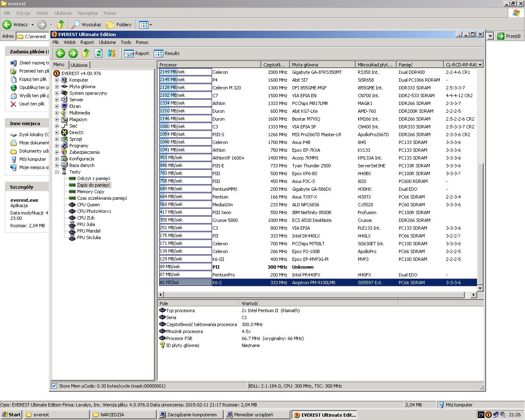Open the Memory Copy benchmark
525x420 pixels.
91,192
